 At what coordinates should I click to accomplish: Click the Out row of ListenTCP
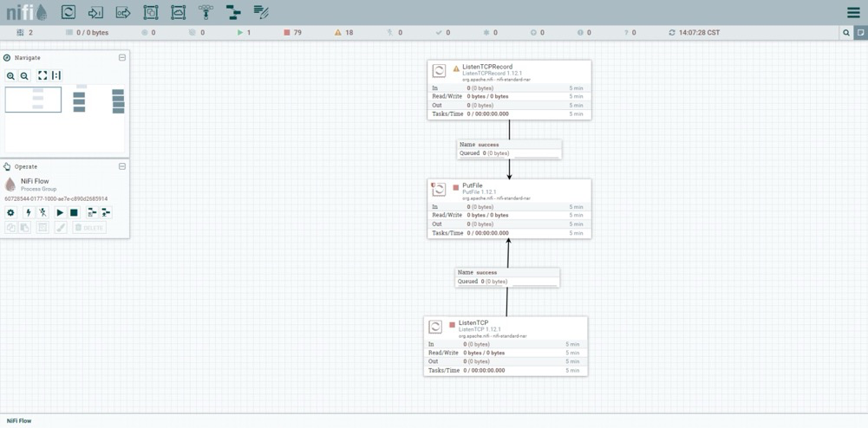pos(506,361)
